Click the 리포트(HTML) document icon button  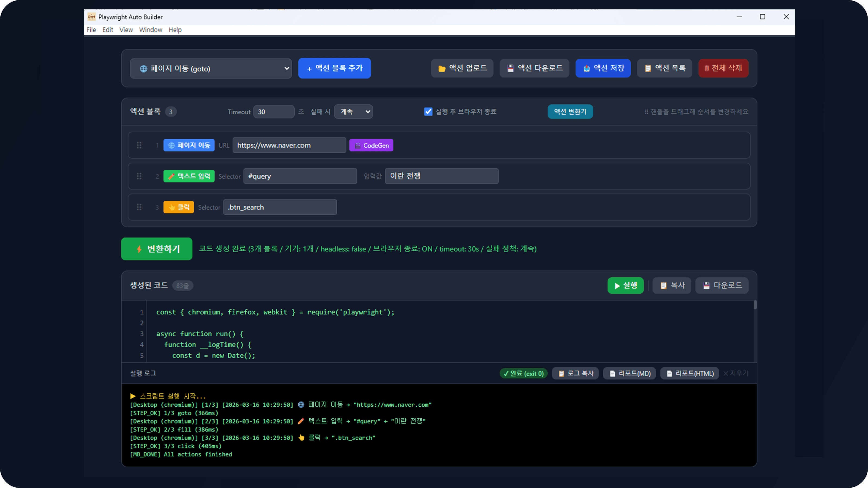coord(690,373)
